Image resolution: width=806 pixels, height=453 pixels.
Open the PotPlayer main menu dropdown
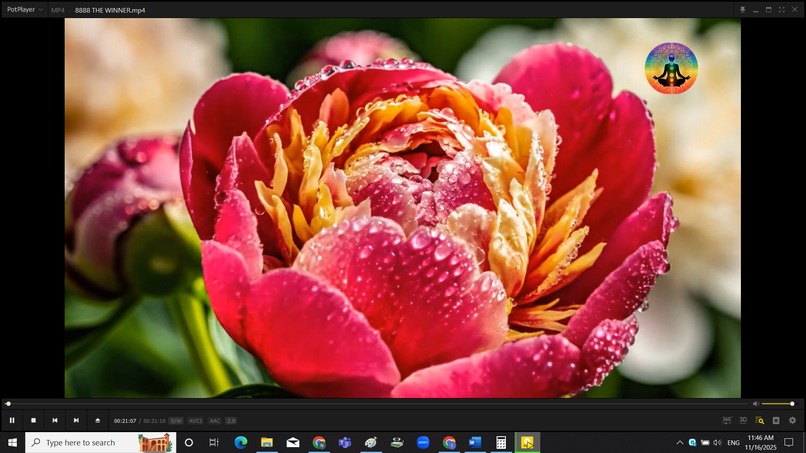24,10
